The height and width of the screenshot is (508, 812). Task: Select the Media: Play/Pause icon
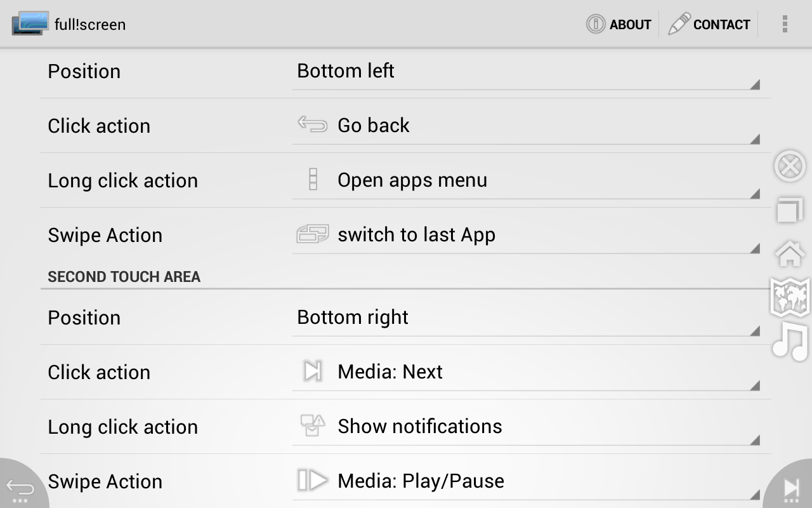click(x=312, y=481)
